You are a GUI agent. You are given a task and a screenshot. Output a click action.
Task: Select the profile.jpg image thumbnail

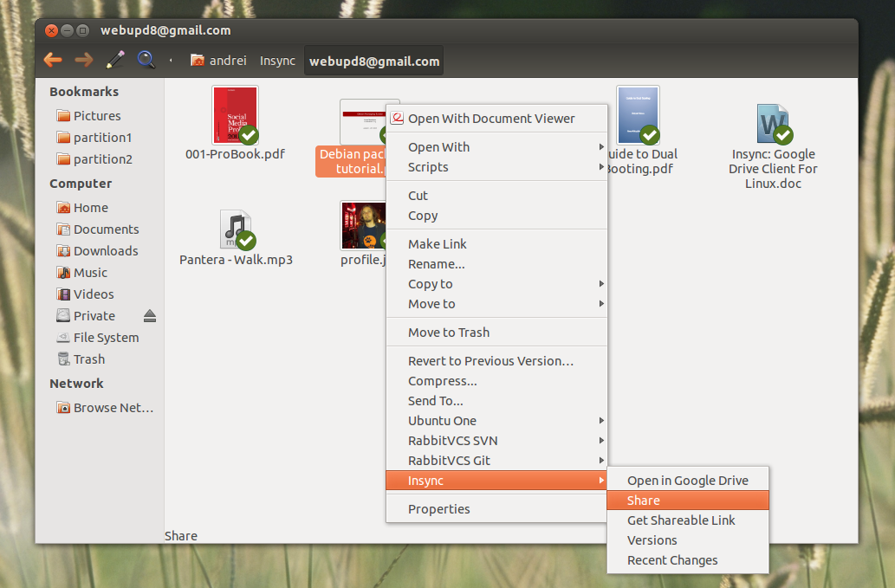364,225
